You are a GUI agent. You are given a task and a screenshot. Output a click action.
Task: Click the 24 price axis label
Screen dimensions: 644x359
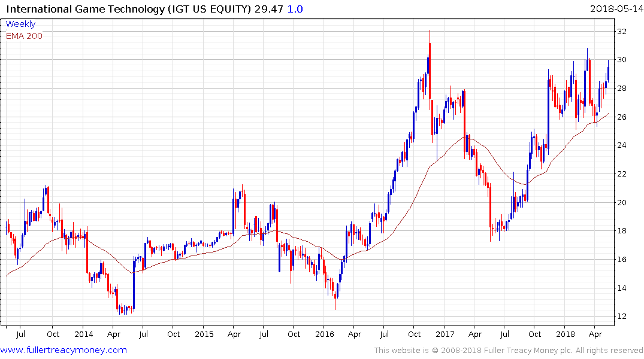[621, 145]
